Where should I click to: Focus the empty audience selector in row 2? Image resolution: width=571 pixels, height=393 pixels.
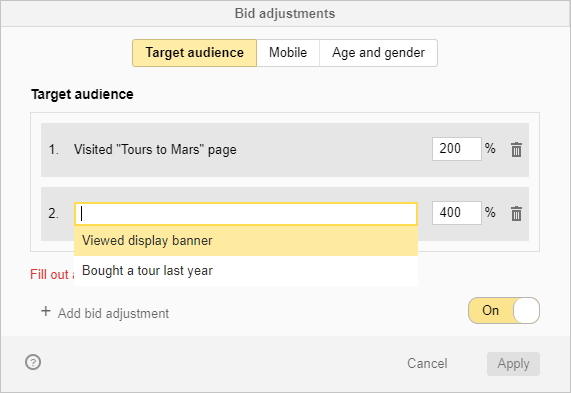246,214
